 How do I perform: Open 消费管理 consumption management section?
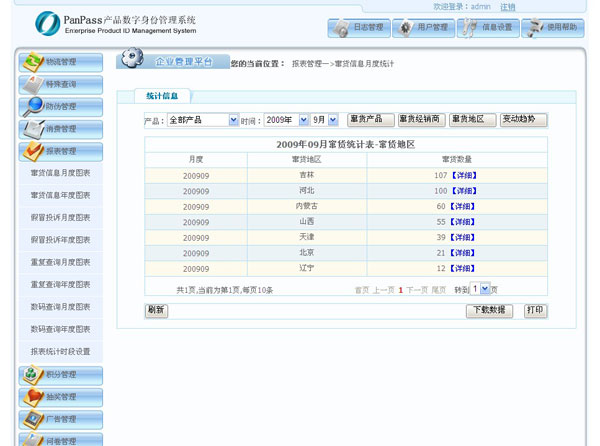click(x=60, y=129)
